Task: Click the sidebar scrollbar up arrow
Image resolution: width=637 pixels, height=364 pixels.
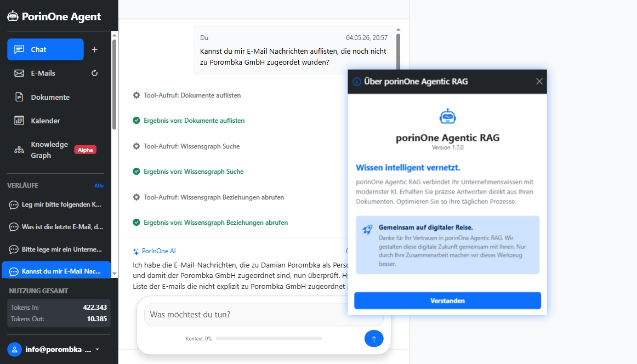Action: 114,35
